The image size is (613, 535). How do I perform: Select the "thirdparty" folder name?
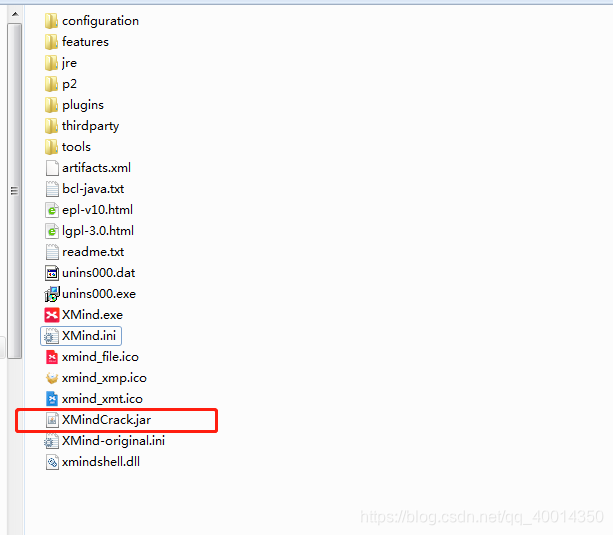90,126
